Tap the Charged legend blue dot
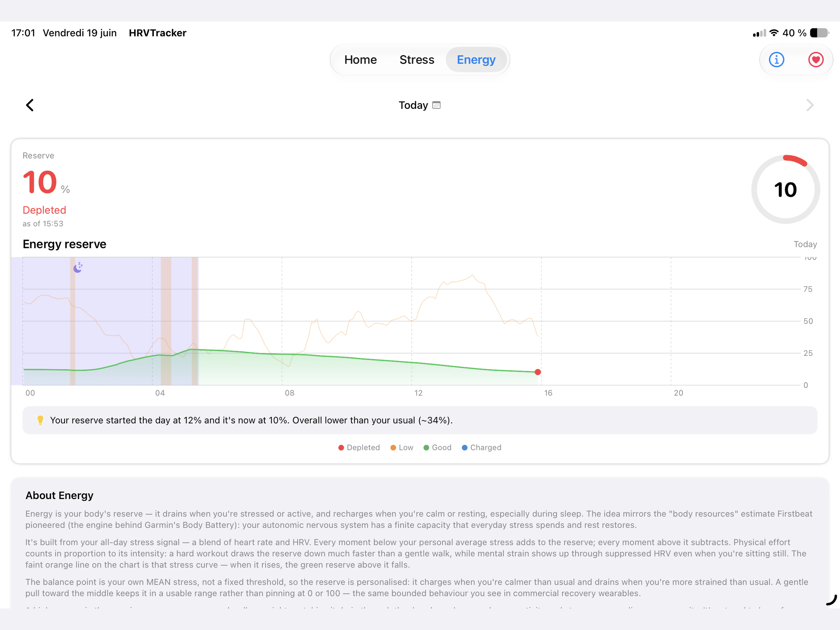The image size is (840, 630). (x=465, y=448)
